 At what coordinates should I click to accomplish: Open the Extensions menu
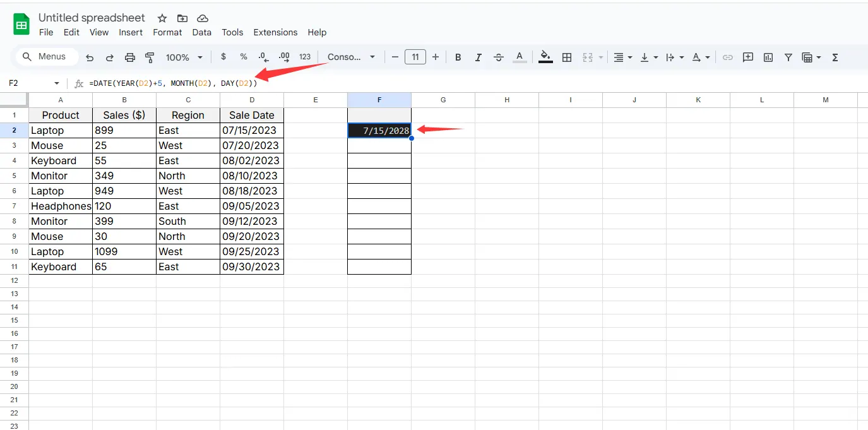275,32
